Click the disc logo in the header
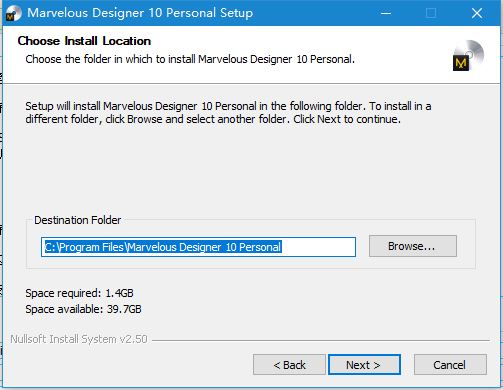The height and width of the screenshot is (390, 503). [x=468, y=56]
